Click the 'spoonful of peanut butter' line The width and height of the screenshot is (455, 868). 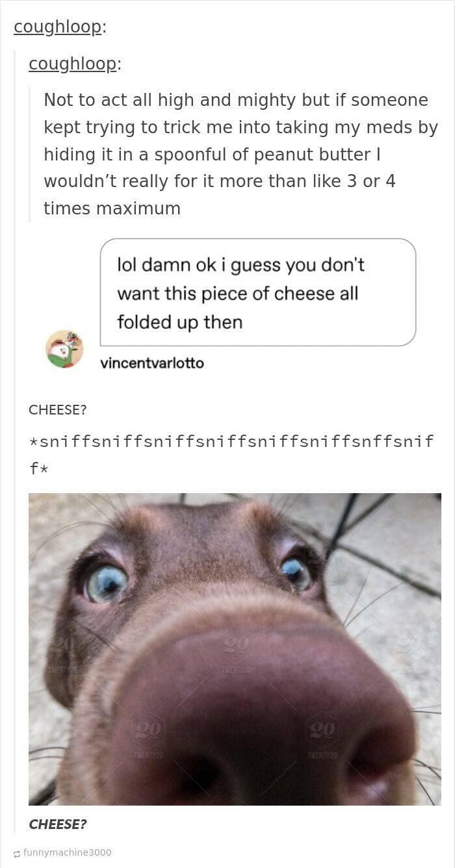coord(212,155)
